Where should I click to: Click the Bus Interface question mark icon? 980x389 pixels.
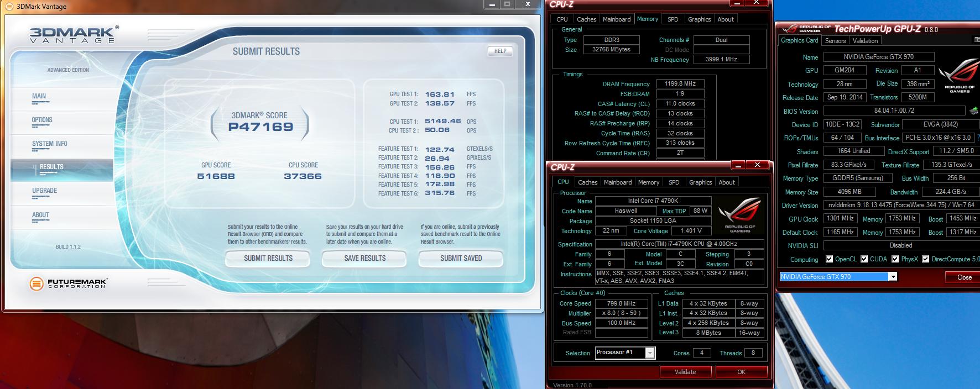(x=978, y=138)
